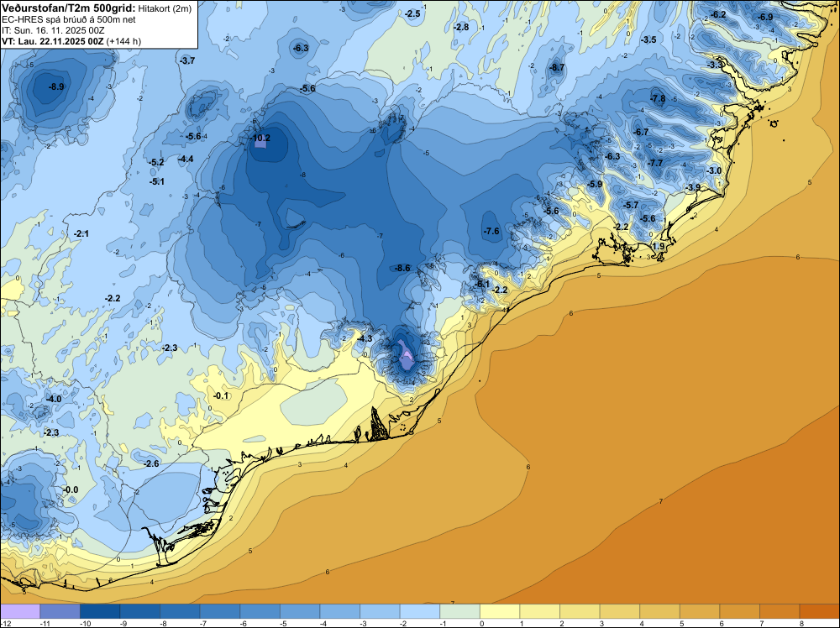Click the valid time VT: Lau. 22.11.2025 00Z
840x628 pixels.
pyautogui.click(x=52, y=41)
